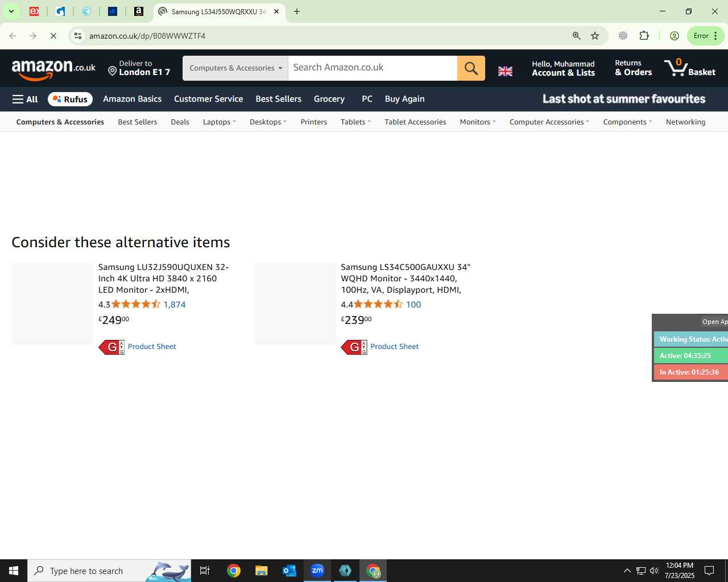Open the Windows Start menu
Image resolution: width=728 pixels, height=582 pixels.
tap(14, 571)
